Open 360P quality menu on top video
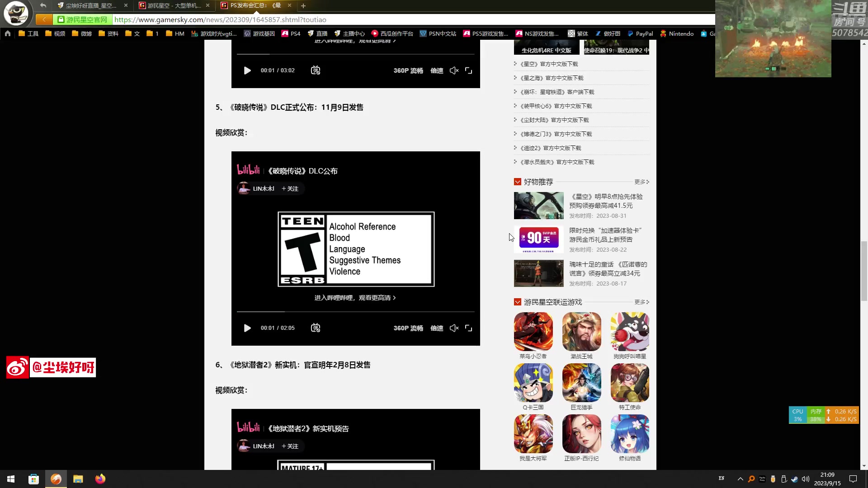 [x=408, y=70]
